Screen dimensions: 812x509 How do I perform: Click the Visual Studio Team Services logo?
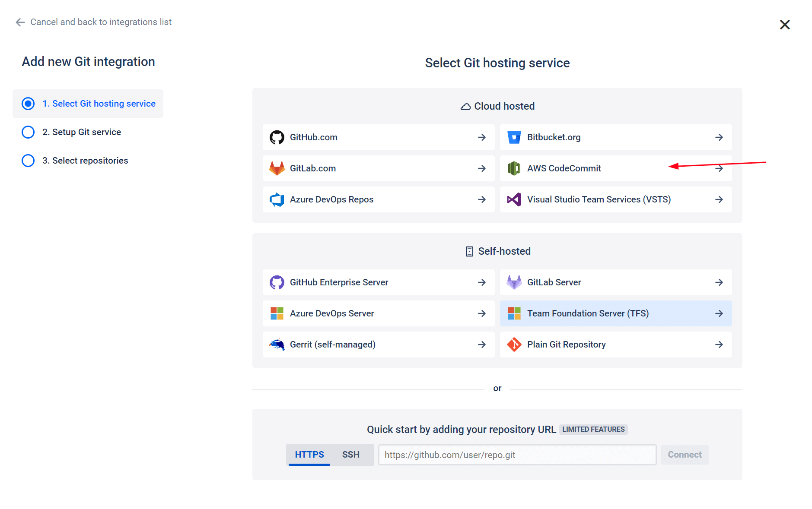tap(514, 199)
